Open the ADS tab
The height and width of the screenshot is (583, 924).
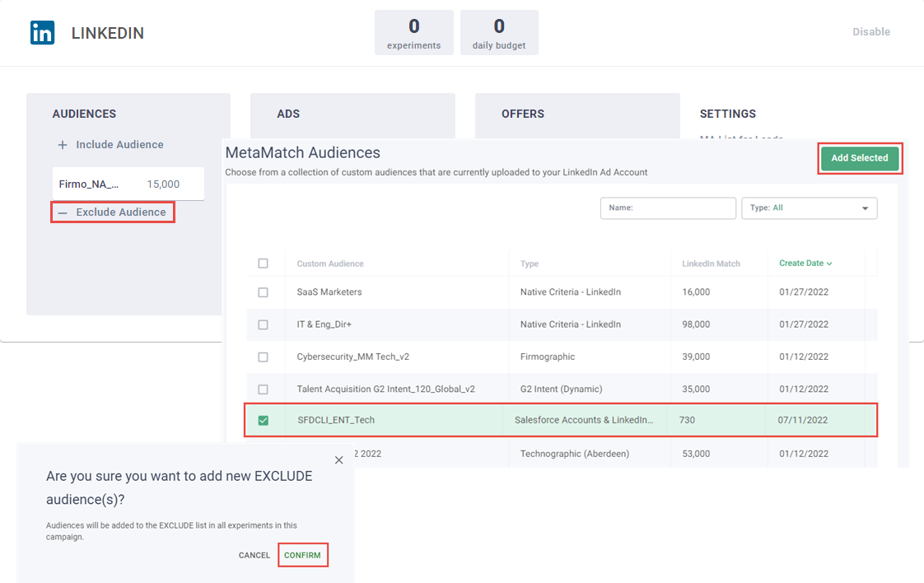click(288, 114)
